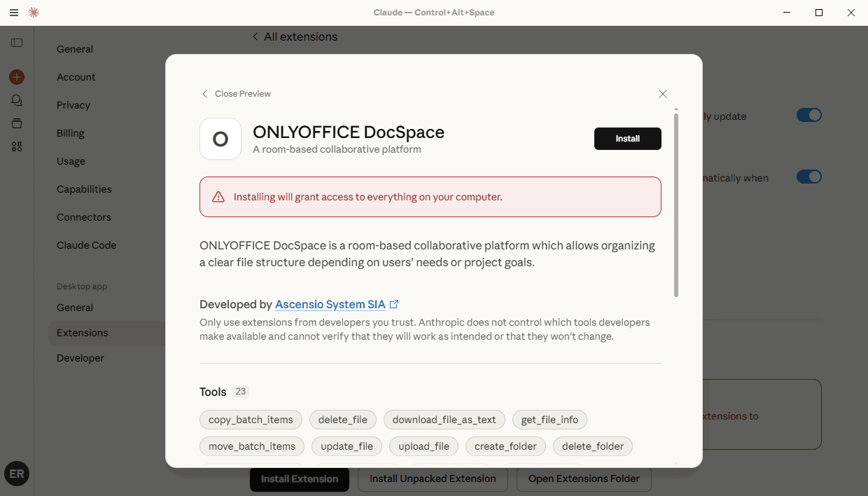Disable the second extension settings toggle

(808, 177)
